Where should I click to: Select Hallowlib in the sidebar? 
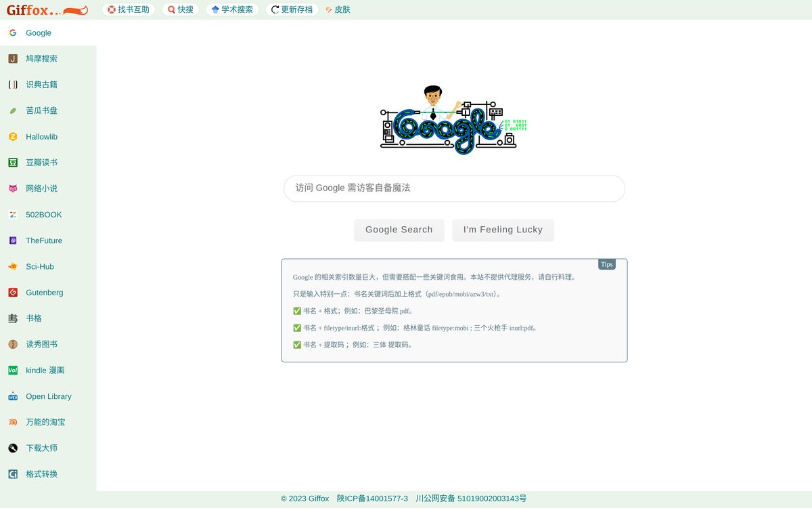48,137
